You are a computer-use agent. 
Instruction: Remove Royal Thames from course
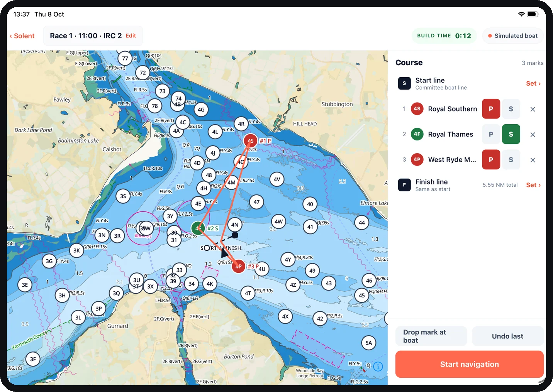coord(533,135)
